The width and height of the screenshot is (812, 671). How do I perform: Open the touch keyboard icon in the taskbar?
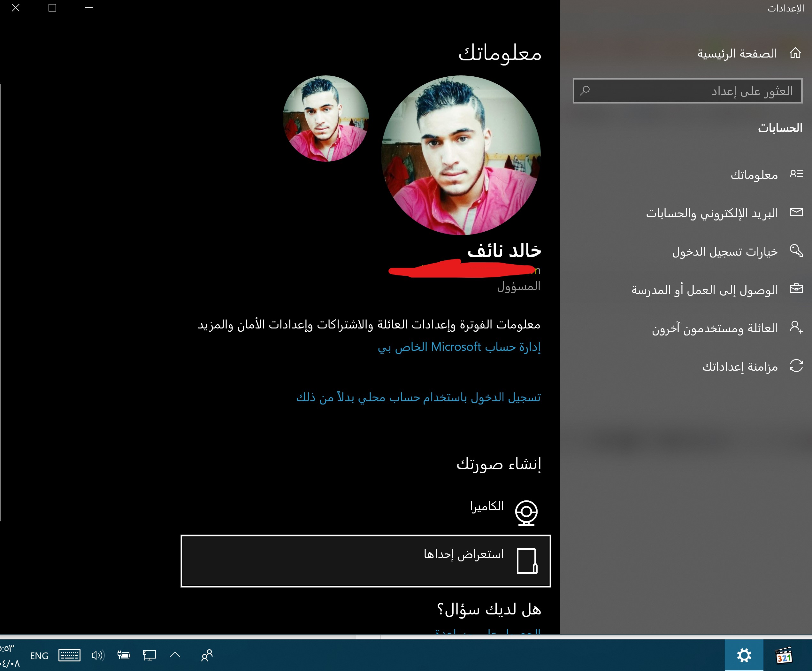(x=70, y=655)
